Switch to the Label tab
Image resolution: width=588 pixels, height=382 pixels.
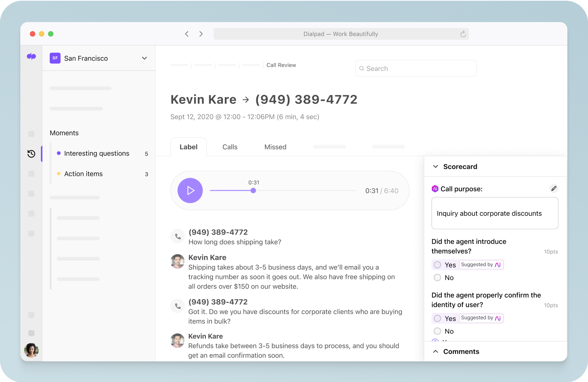pyautogui.click(x=189, y=147)
